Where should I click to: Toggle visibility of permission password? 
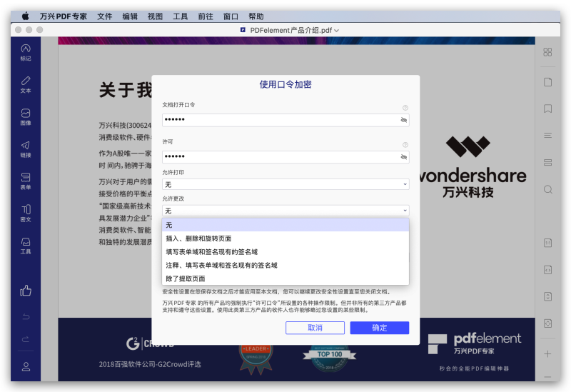pos(403,156)
